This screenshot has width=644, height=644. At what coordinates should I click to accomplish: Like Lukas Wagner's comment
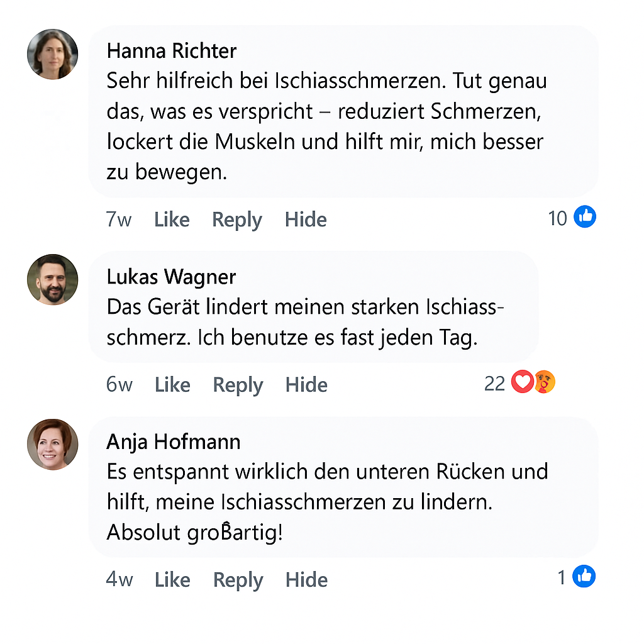(x=172, y=385)
